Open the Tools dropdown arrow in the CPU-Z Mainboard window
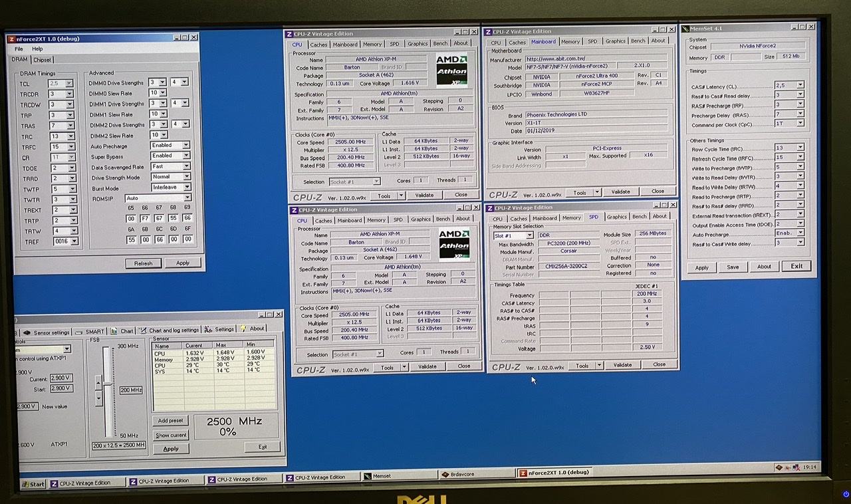Image resolution: width=851 pixels, height=504 pixels. [597, 191]
